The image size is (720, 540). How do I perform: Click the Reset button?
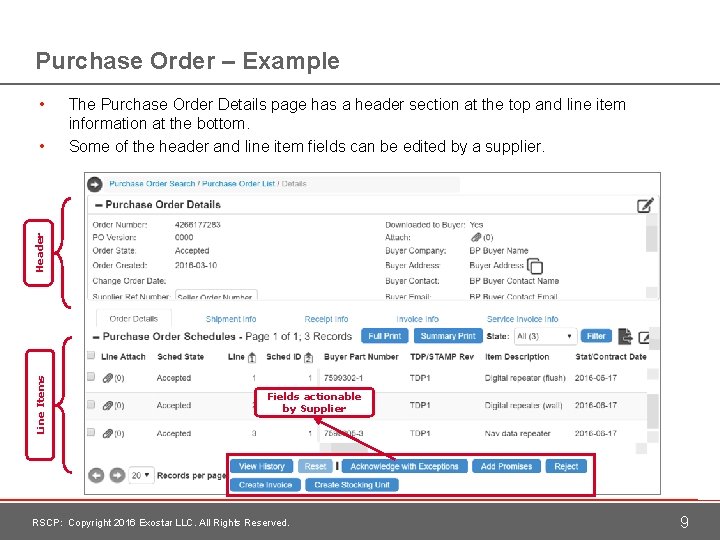(x=315, y=467)
